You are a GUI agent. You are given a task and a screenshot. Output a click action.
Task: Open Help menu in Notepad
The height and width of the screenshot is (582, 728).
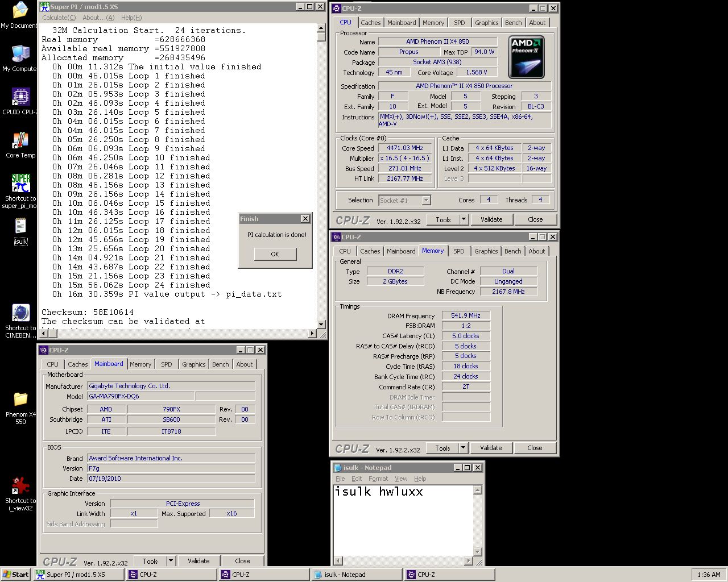point(420,479)
